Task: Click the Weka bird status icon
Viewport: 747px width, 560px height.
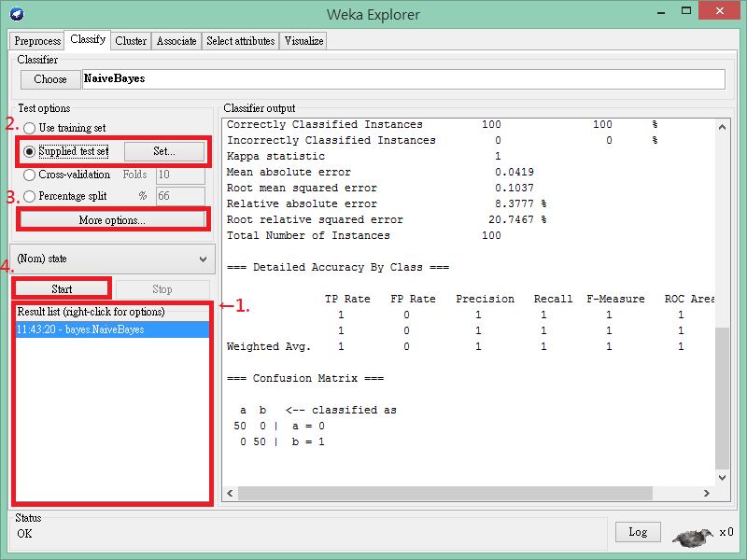Action: point(692,537)
